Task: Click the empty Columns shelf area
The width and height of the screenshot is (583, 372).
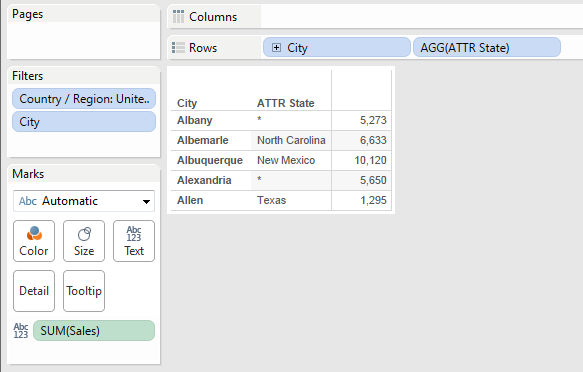Action: [422, 17]
